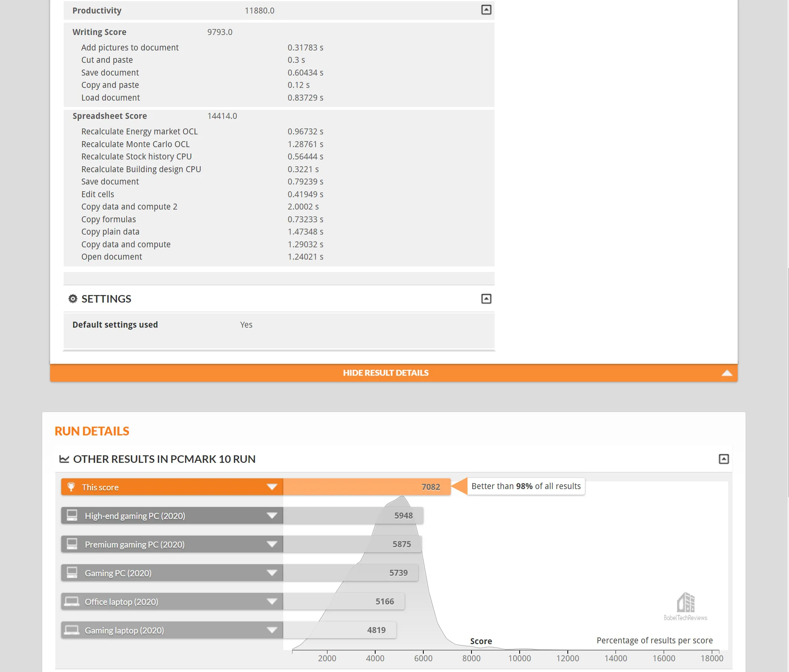
Task: Click the desktop icon for Premium gaming PC
Action: pyautogui.click(x=72, y=544)
